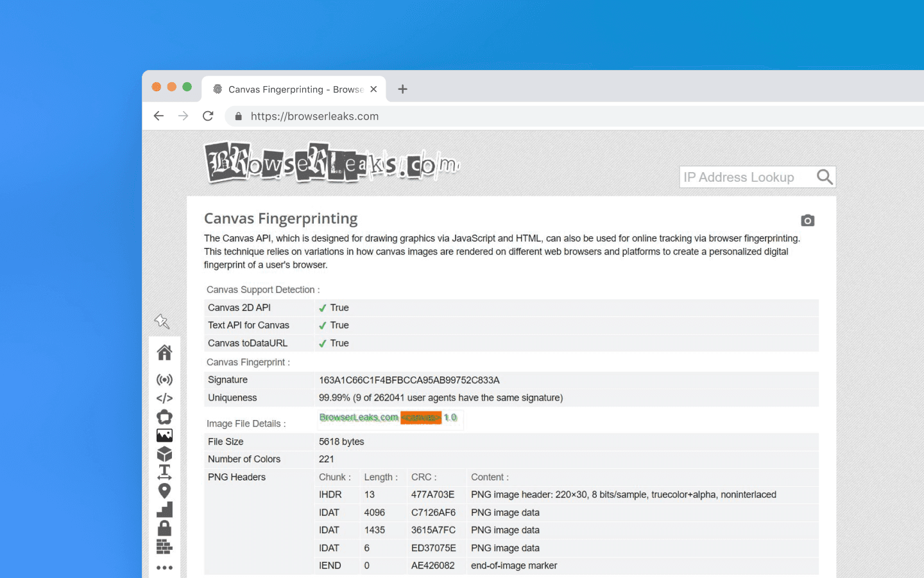Open the Home icon in the sidebar
The height and width of the screenshot is (578, 924).
coord(164,352)
